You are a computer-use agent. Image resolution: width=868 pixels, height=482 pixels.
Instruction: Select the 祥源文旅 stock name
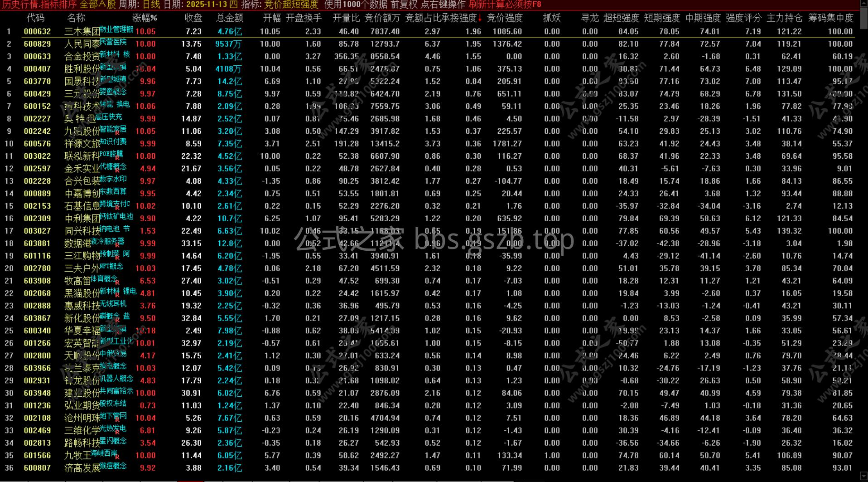tap(82, 144)
